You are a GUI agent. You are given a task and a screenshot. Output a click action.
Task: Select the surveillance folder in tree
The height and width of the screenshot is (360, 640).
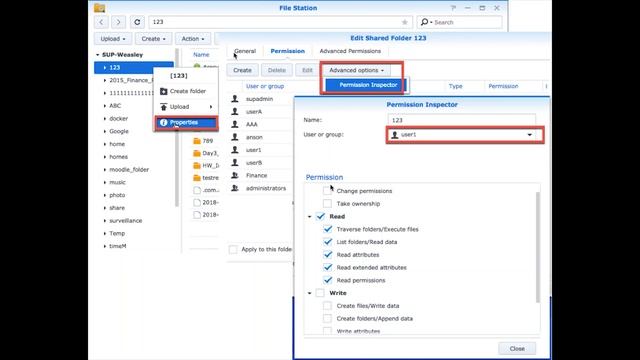pos(126,221)
